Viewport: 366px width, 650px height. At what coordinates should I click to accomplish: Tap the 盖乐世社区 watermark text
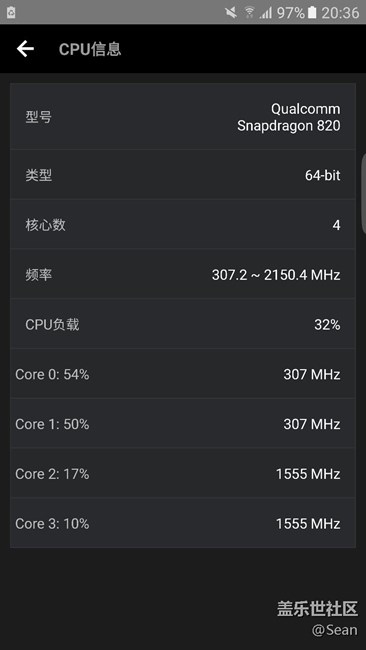click(317, 609)
